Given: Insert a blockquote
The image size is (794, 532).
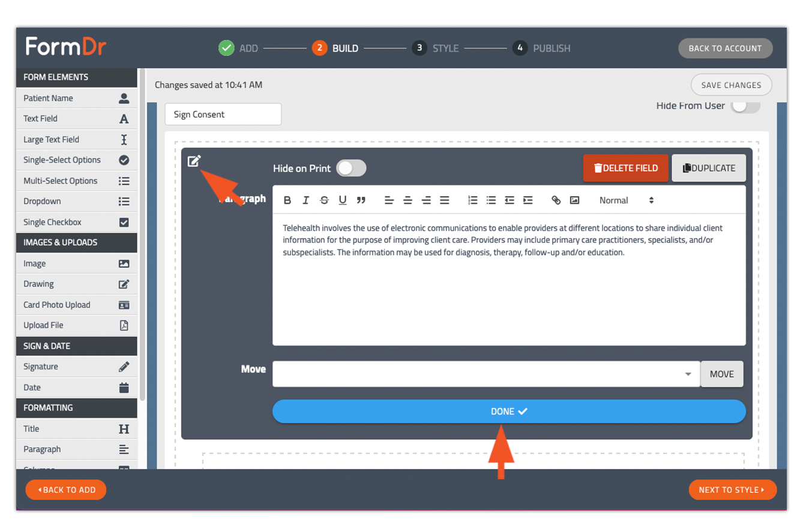Looking at the screenshot, I should [361, 200].
